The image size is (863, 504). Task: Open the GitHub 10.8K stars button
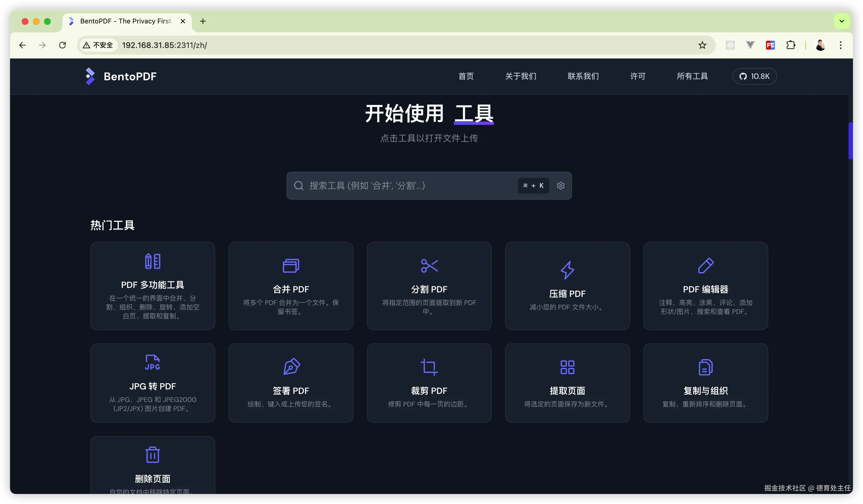point(755,76)
